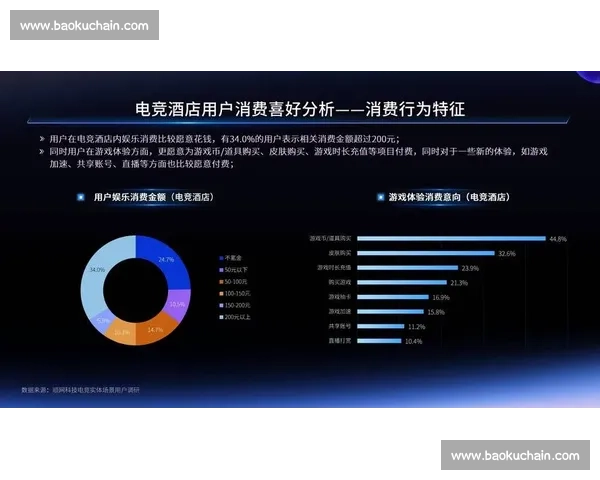
Task: Click the 10.5% purple donut segment
Action: [176, 303]
